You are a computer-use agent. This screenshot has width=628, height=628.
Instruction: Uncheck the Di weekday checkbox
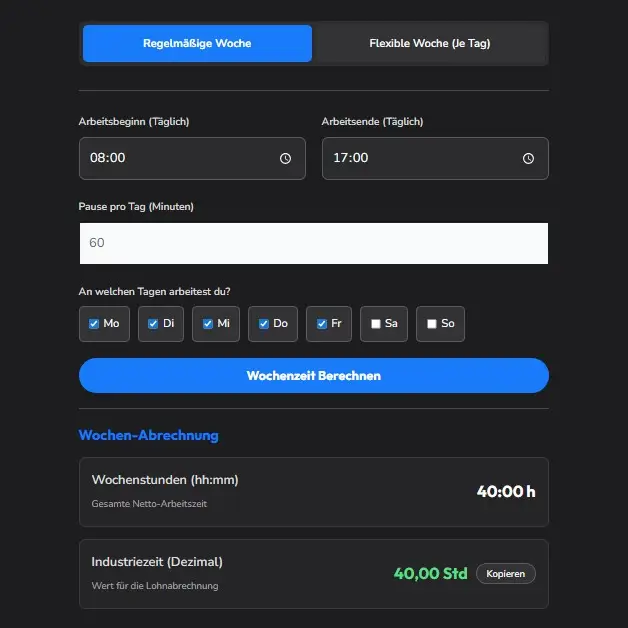point(154,324)
